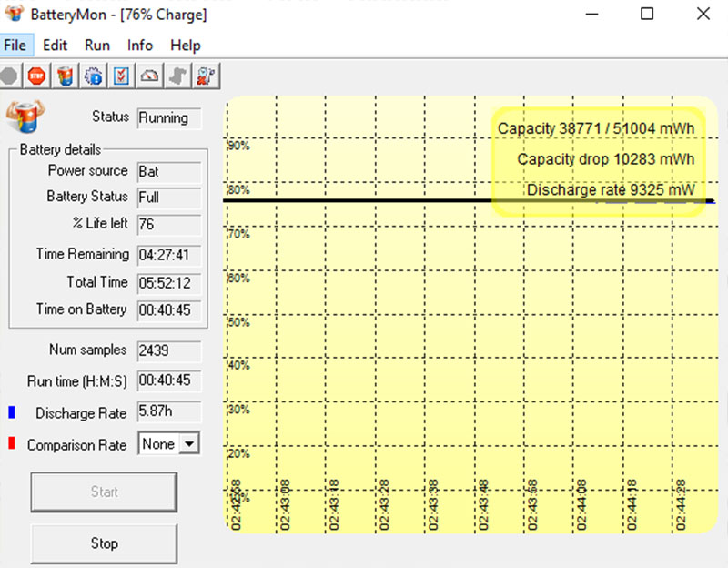Maximize the BatteryMon window
This screenshot has height=568, width=728.
(x=647, y=14)
